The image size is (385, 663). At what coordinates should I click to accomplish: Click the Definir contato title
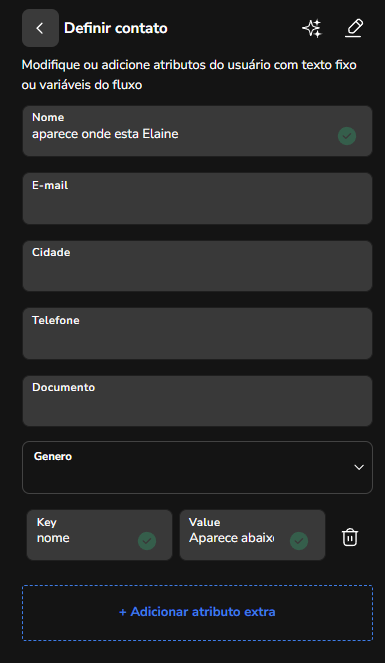116,28
